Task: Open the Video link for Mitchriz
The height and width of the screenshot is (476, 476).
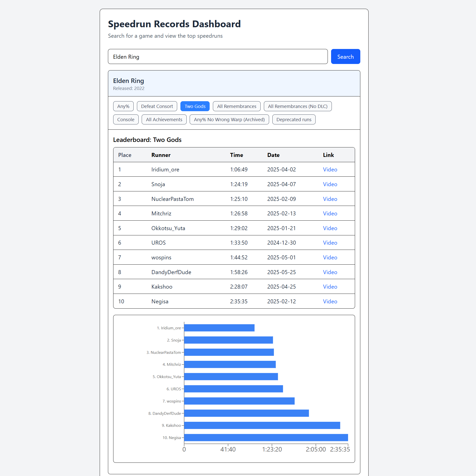Action: (330, 213)
